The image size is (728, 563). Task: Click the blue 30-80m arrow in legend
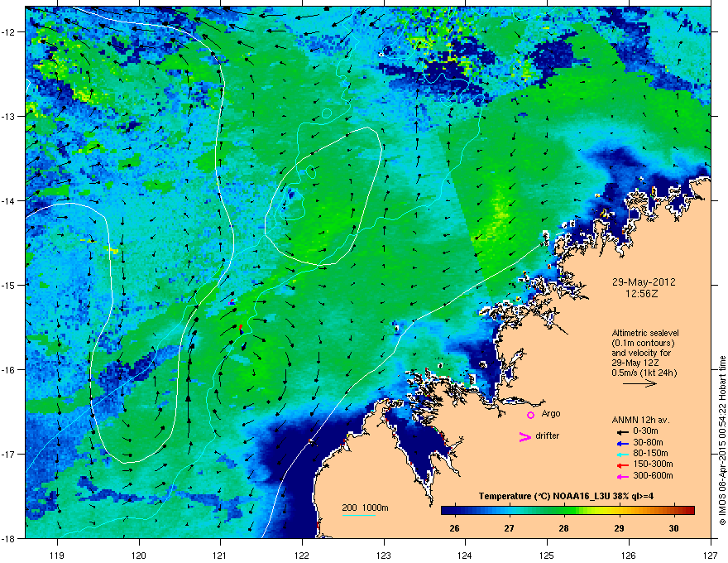point(622,443)
